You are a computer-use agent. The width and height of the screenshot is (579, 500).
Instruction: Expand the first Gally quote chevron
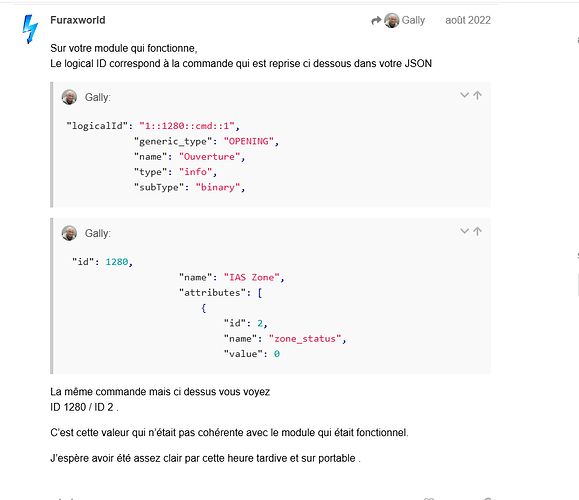pyautogui.click(x=465, y=95)
